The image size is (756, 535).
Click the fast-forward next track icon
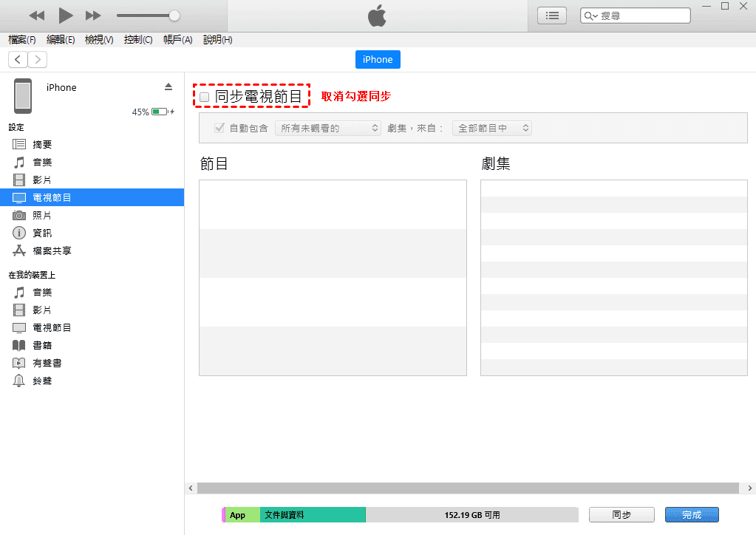pyautogui.click(x=93, y=16)
